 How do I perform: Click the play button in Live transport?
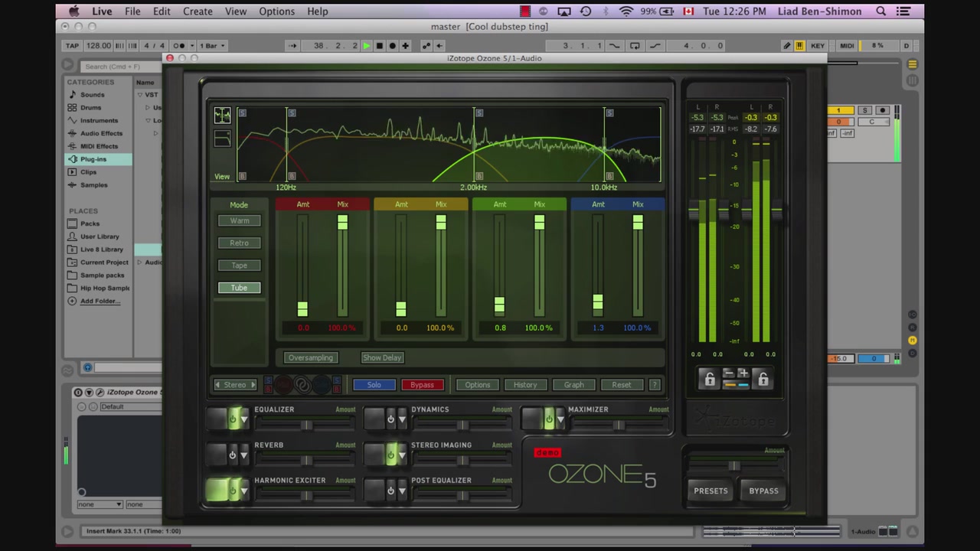367,46
